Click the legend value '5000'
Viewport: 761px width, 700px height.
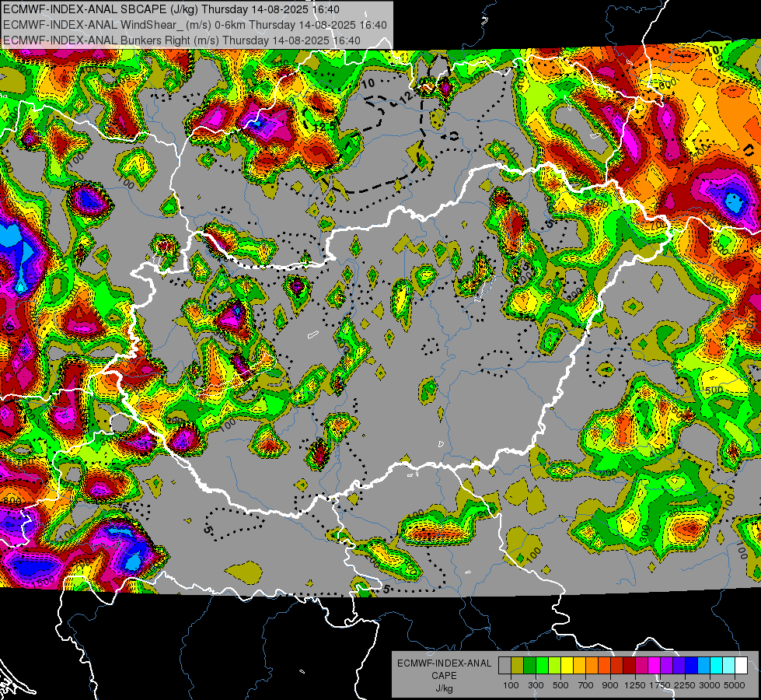coord(735,685)
